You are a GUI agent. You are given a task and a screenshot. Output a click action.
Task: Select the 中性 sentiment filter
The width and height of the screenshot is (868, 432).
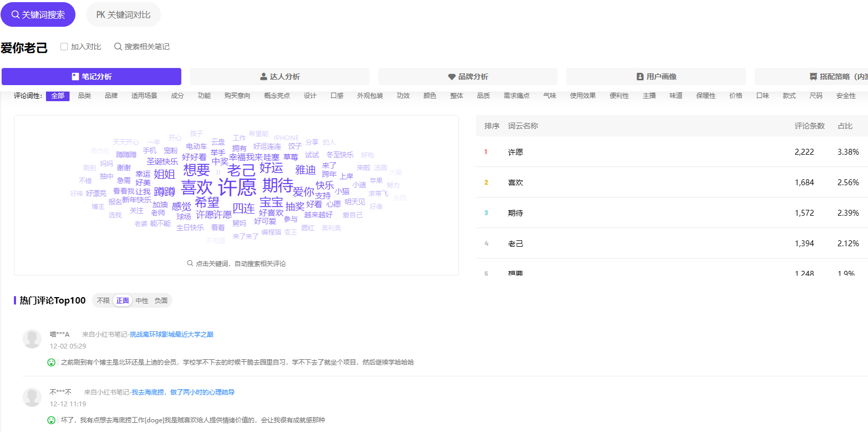142,301
